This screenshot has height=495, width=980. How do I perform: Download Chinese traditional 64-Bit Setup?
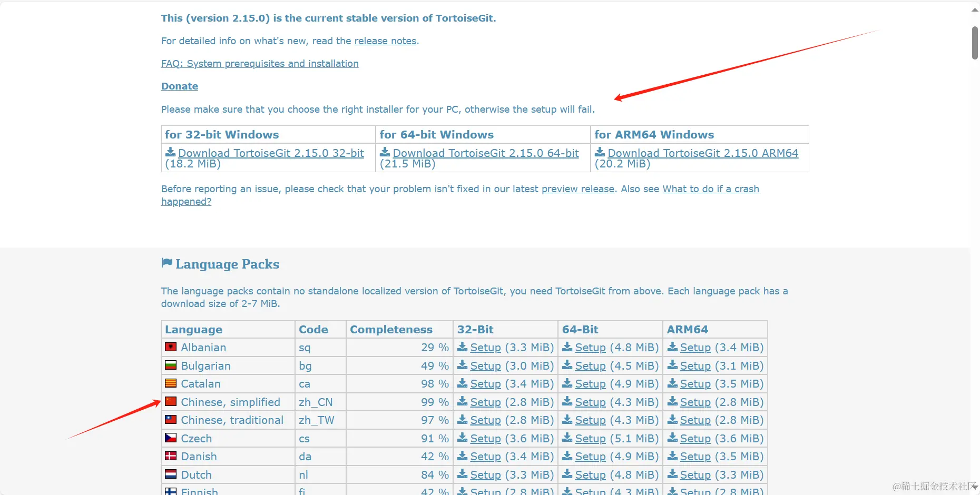click(x=590, y=420)
